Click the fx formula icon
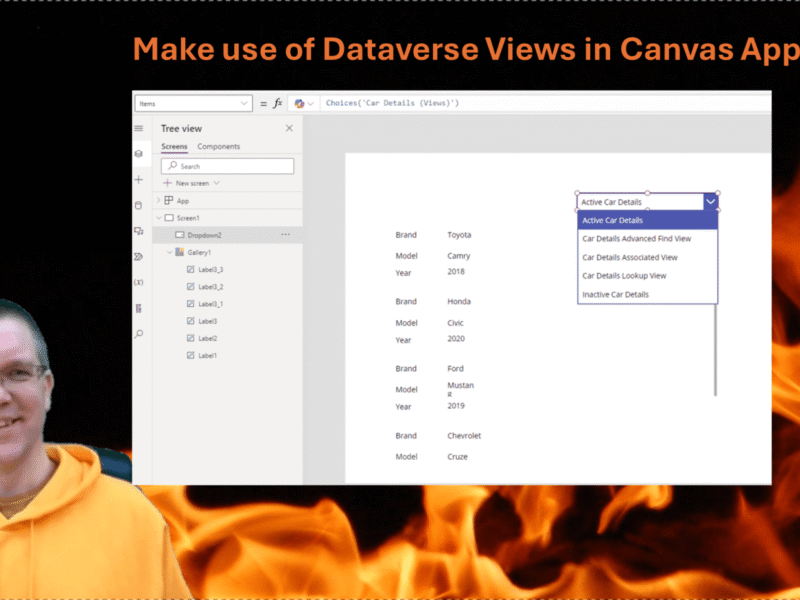Image resolution: width=800 pixels, height=600 pixels. pos(278,104)
